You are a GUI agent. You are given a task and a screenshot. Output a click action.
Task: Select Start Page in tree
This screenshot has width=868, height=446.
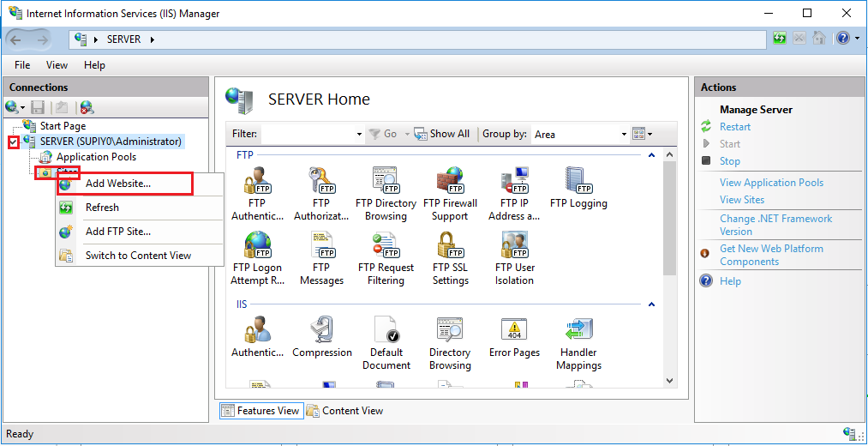63,126
